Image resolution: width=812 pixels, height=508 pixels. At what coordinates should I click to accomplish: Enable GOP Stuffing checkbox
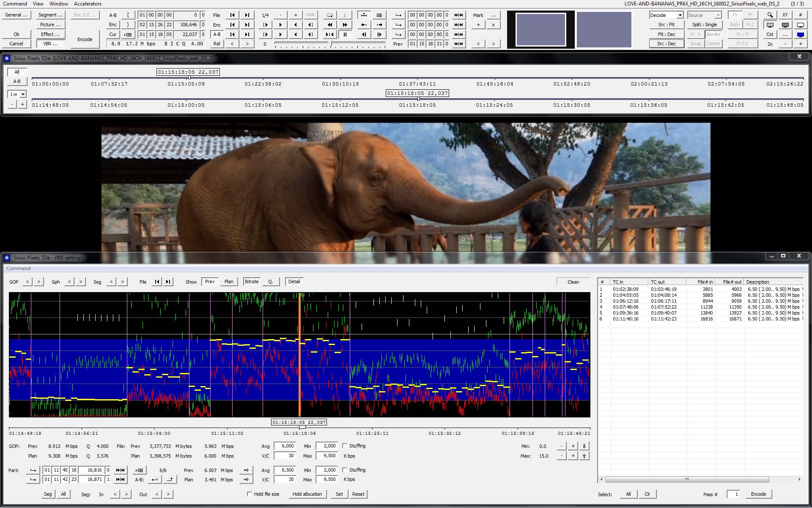pyautogui.click(x=345, y=446)
